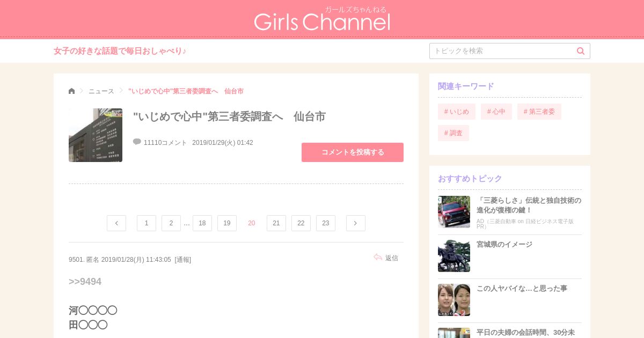This screenshot has width=644, height=338.
Task: Open the 宮城県のイメージ topic
Action: 504,244
